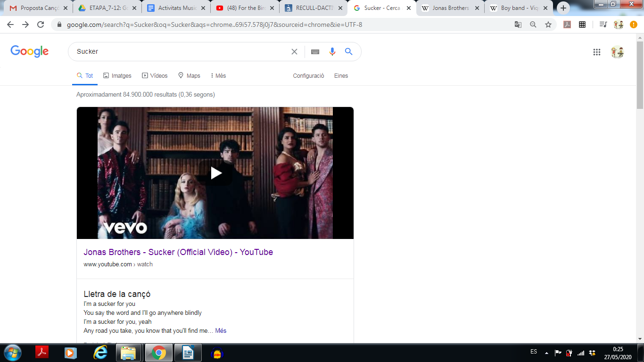Switch to the RECULL-DACTIL tab
Image resolution: width=644 pixels, height=362 pixels.
[x=314, y=8]
